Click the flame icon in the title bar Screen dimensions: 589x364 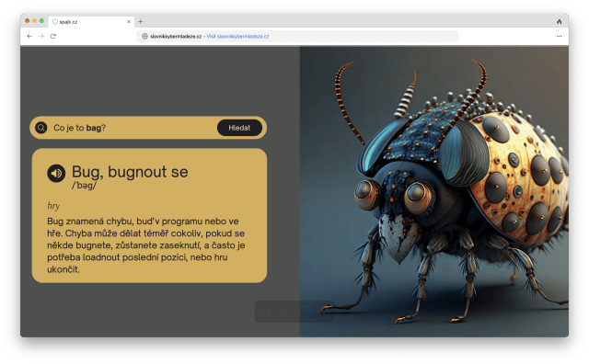tap(559, 22)
